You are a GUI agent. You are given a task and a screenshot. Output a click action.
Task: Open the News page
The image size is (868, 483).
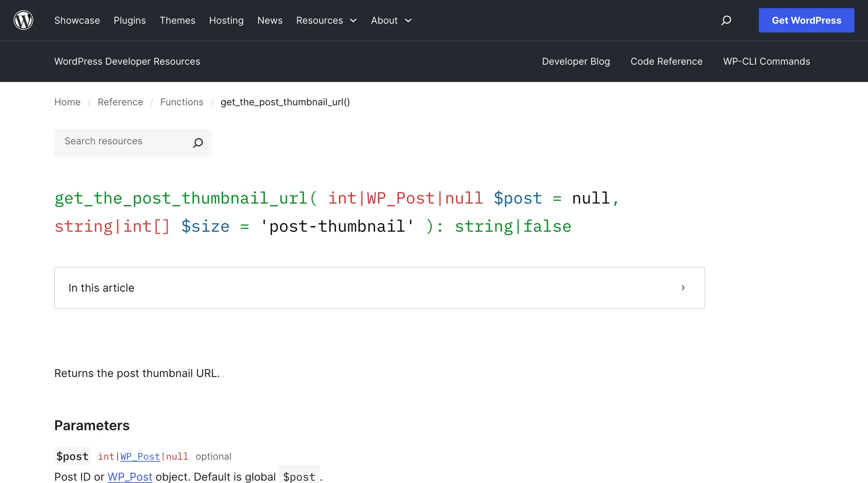[x=270, y=21]
